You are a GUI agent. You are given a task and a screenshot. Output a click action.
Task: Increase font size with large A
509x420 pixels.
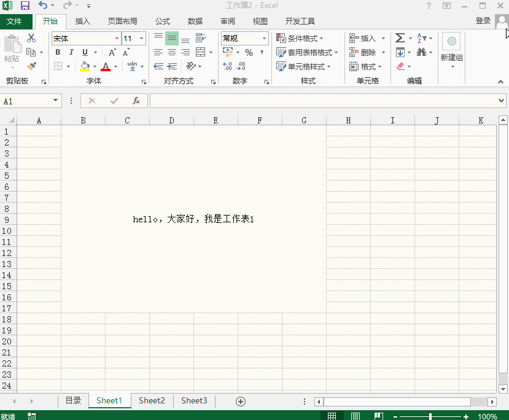point(112,53)
